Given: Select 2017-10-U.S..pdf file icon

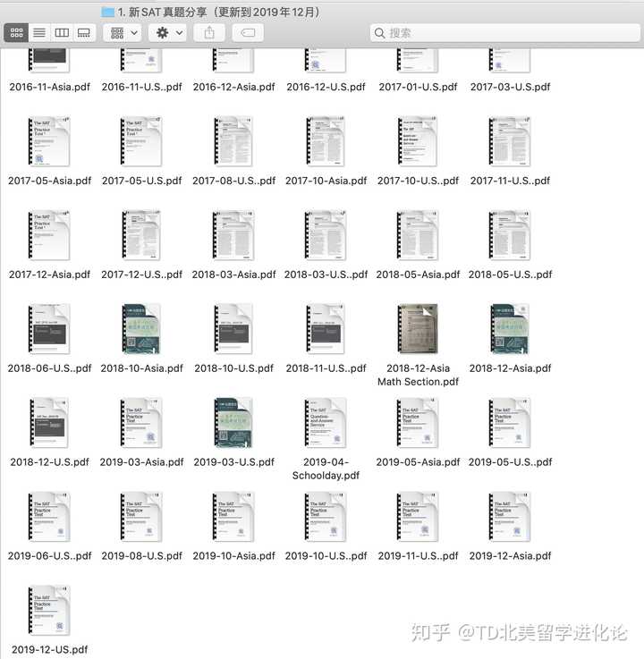Looking at the screenshot, I should (x=418, y=141).
